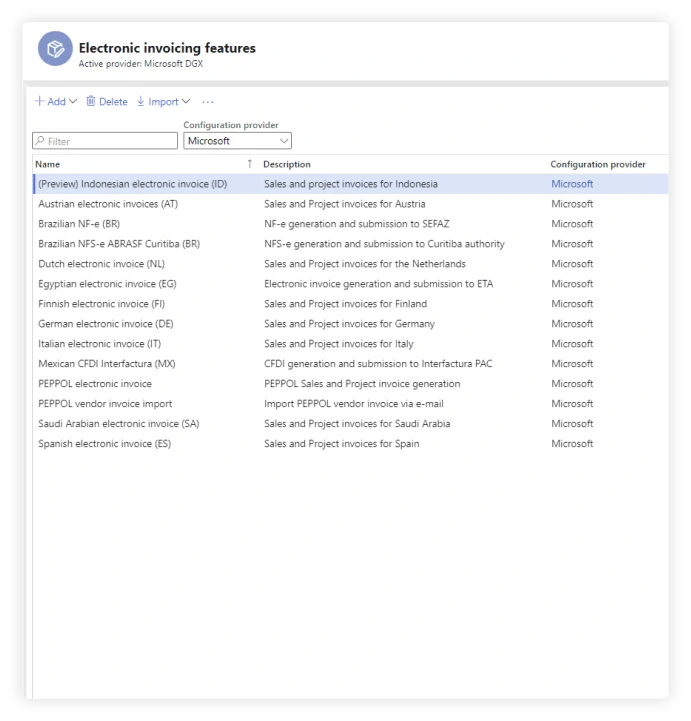Click the Name column sort arrow

point(250,164)
